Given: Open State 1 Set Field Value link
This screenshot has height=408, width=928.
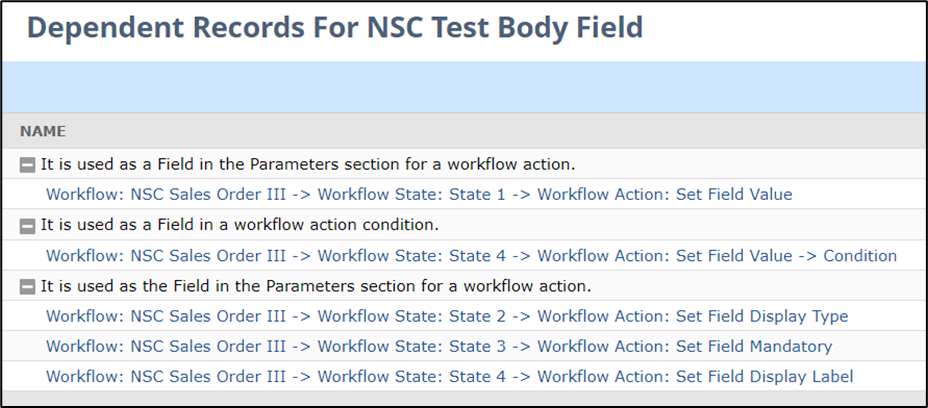Looking at the screenshot, I should [418, 195].
